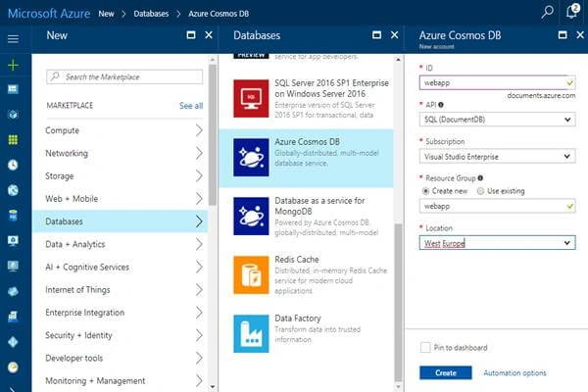Maximize the New blade
This screenshot has height=392, width=588.
click(191, 35)
